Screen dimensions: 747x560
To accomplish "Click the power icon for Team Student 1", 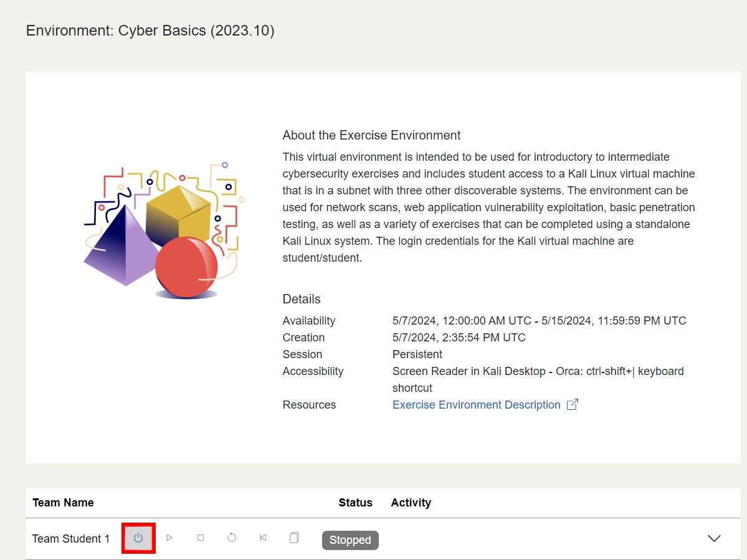I will [x=138, y=538].
